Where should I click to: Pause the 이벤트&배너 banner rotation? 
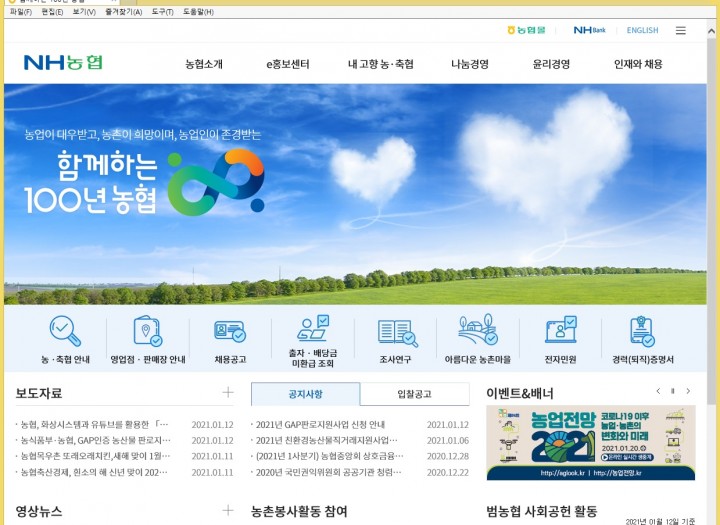click(673, 391)
